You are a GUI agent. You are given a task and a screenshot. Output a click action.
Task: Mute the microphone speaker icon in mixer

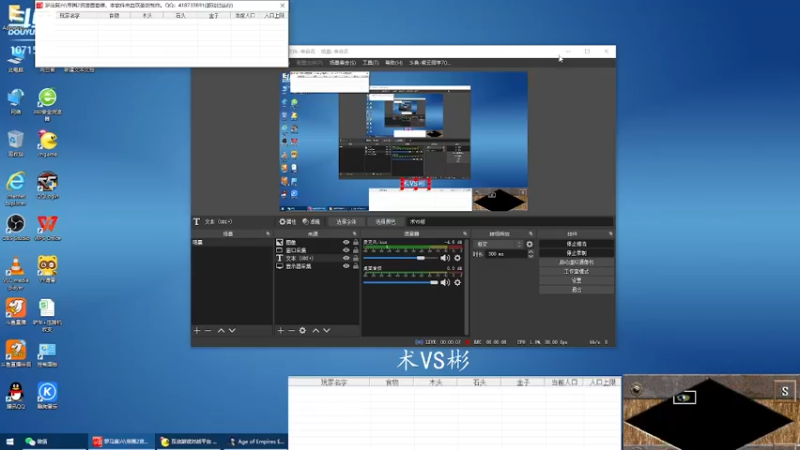[445, 258]
